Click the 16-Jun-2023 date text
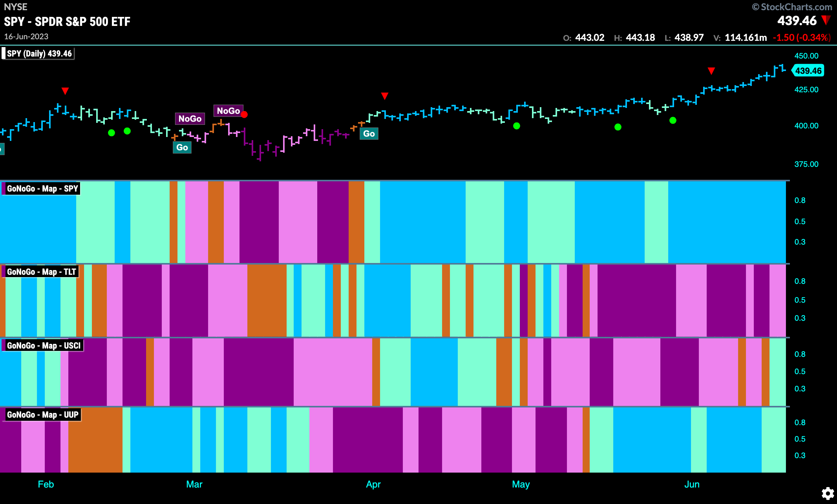The height and width of the screenshot is (504, 837). pos(26,37)
